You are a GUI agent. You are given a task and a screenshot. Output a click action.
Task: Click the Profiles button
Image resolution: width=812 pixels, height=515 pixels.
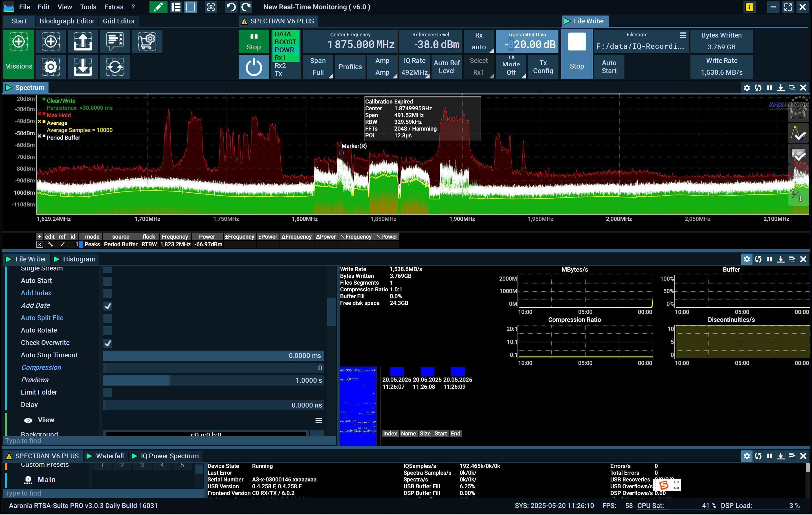click(x=350, y=67)
